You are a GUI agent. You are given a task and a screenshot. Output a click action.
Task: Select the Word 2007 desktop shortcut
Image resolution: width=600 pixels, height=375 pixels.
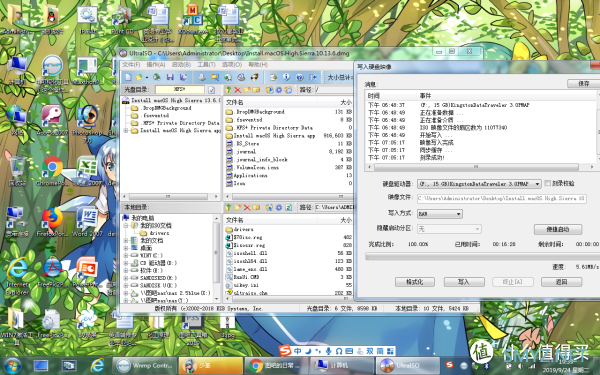(x=88, y=222)
